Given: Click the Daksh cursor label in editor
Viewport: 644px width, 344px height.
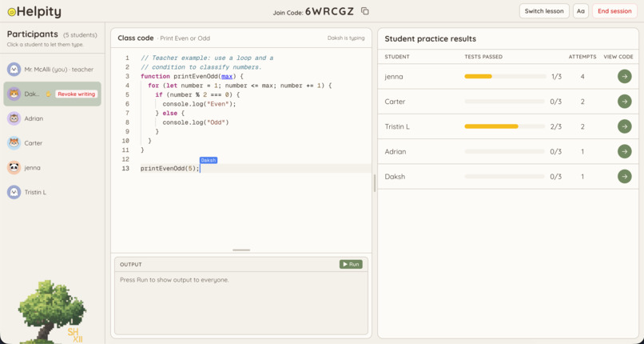Looking at the screenshot, I should point(209,160).
